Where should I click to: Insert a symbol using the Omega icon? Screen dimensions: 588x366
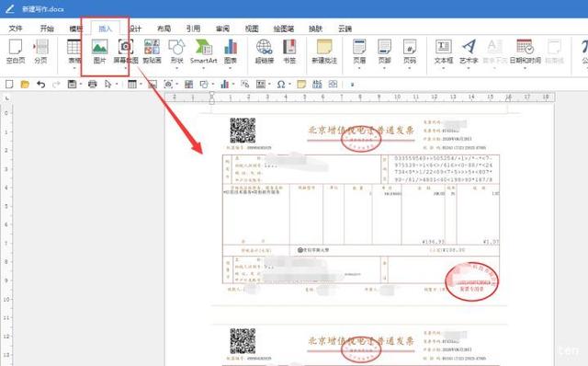tap(281, 85)
